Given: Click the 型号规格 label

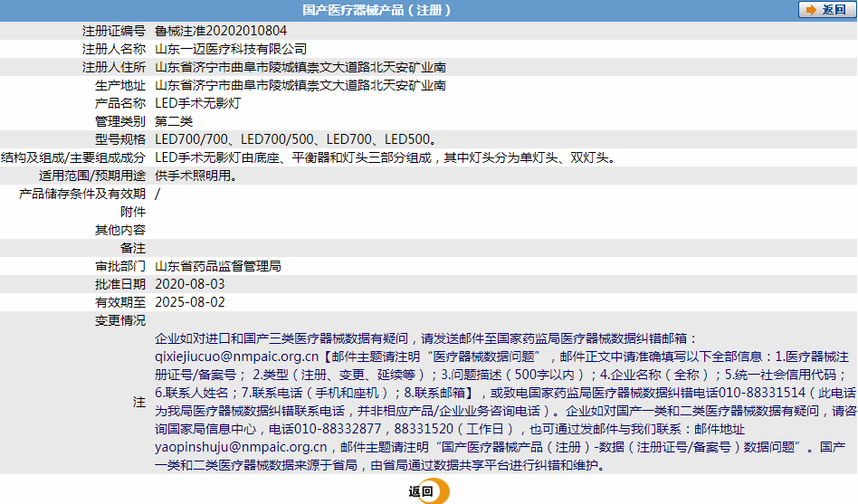Looking at the screenshot, I should (120, 139).
